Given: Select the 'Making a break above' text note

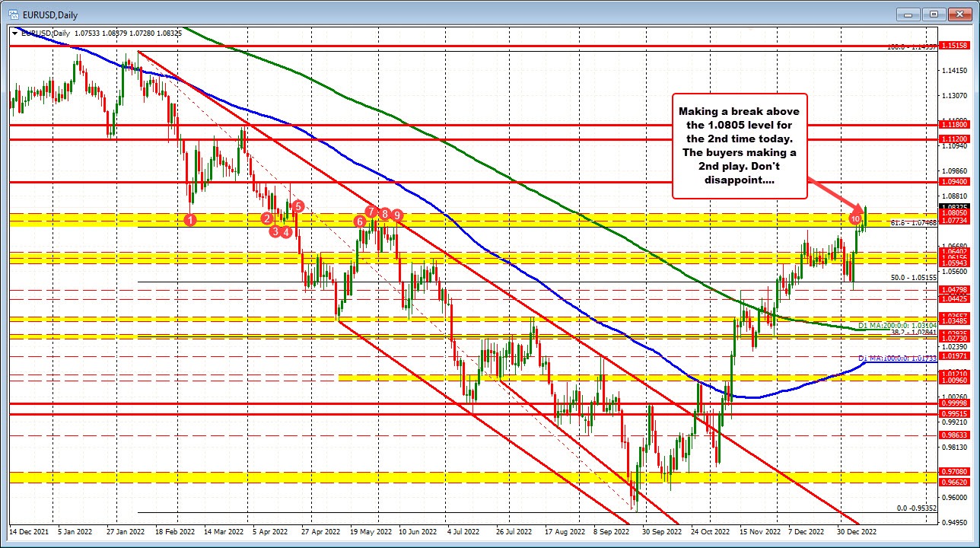Looking at the screenshot, I should click(x=740, y=145).
